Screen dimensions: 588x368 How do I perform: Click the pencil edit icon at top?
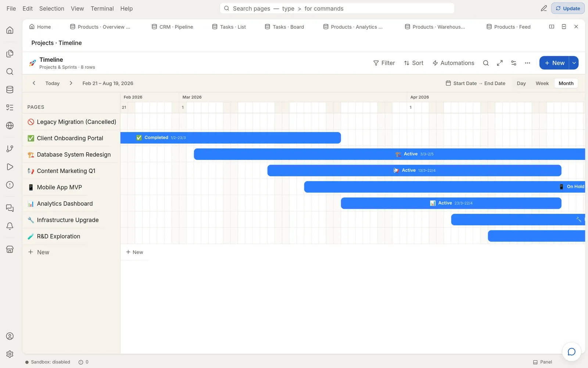click(544, 8)
